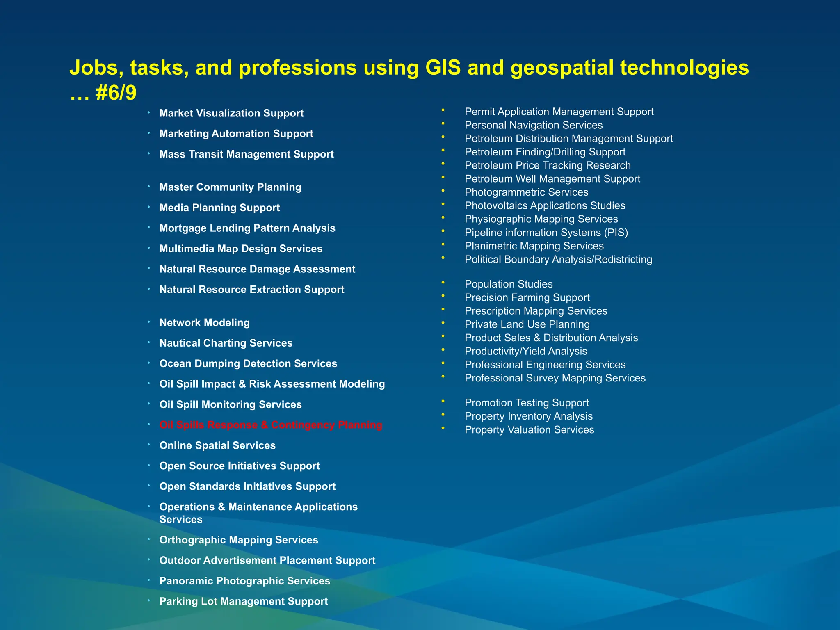Click 'Natural Resource Damage Assessment'
The image size is (840, 630).
tap(257, 269)
